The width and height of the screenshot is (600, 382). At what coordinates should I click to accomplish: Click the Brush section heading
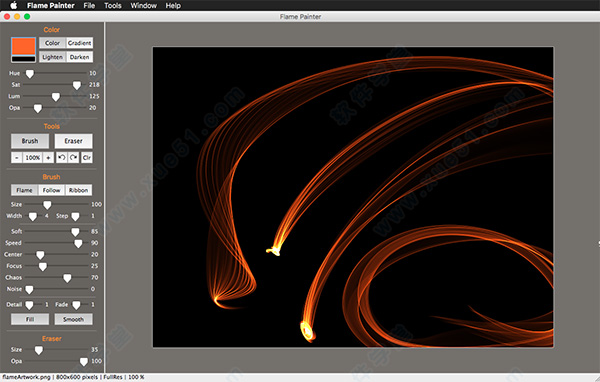(x=51, y=177)
